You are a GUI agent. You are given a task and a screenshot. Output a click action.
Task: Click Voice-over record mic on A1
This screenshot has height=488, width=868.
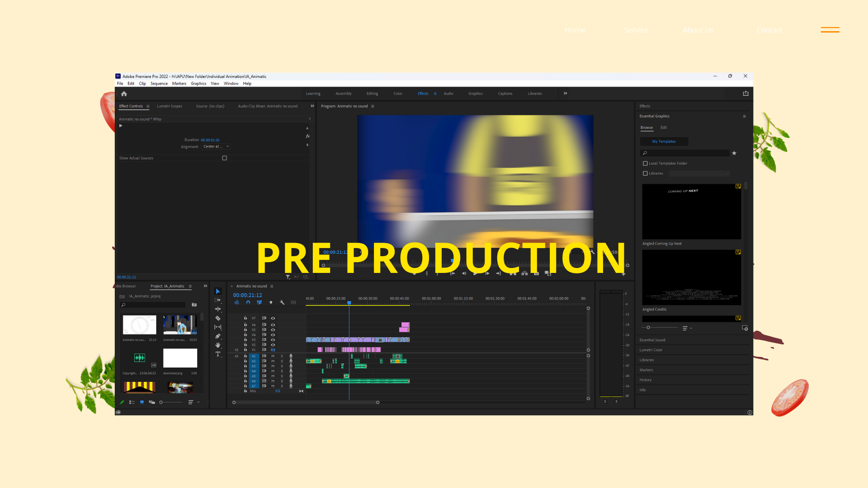(x=291, y=356)
